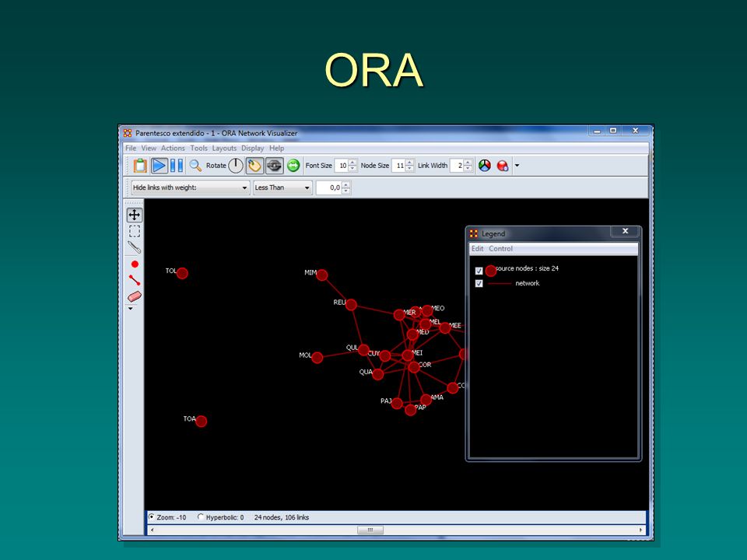Viewport: 747px width, 560px height.
Task: Expand the side toolbar's small down arrow
Action: tap(131, 309)
